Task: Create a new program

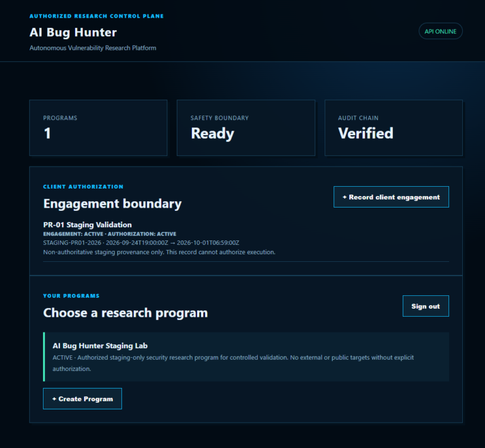Action: coord(82,399)
